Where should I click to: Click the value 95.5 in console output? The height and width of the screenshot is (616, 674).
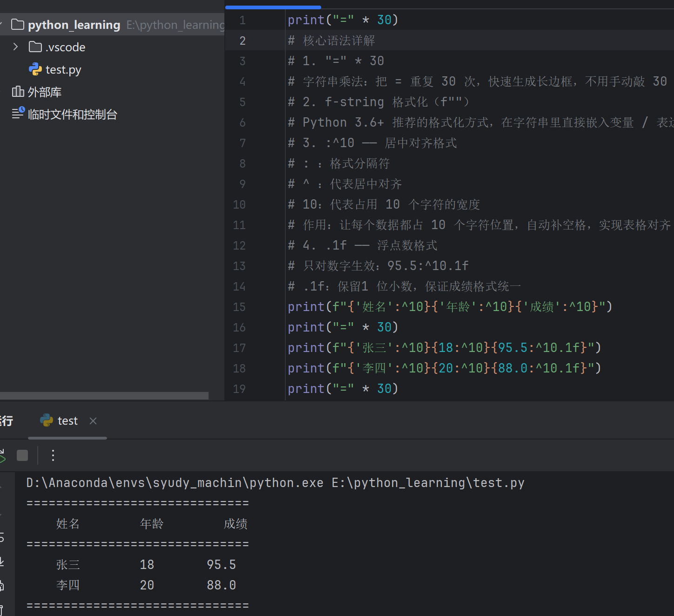click(x=222, y=565)
